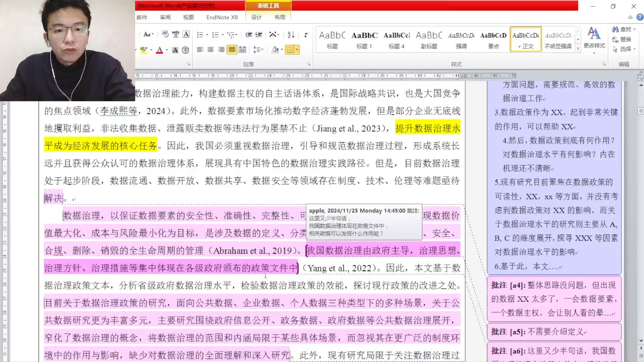Pick the red font color swatch

[159, 50]
